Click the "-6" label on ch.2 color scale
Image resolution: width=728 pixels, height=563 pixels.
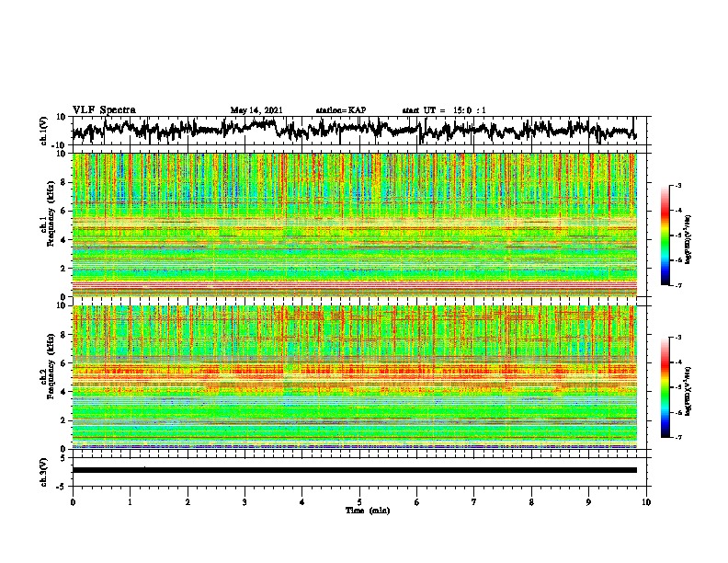click(x=677, y=412)
